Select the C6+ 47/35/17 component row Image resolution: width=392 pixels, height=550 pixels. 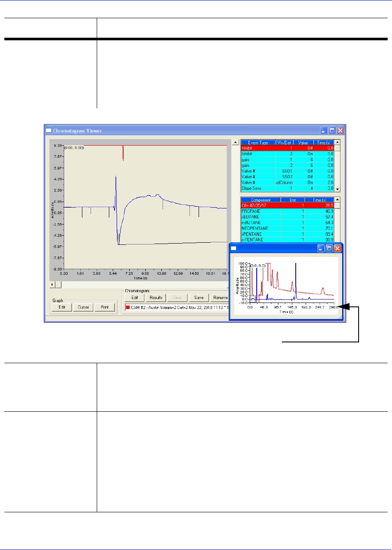click(x=287, y=205)
